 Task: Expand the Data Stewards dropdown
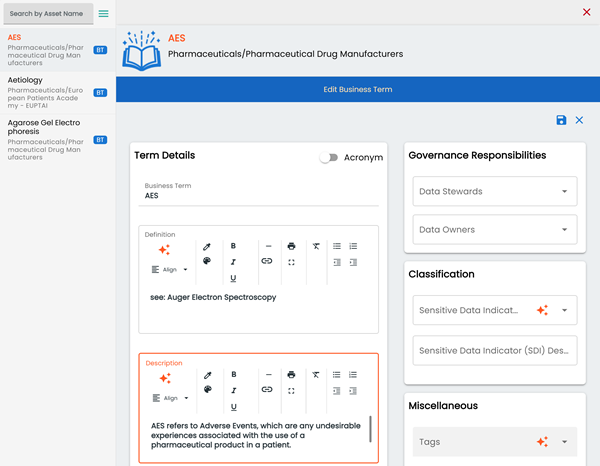point(564,192)
